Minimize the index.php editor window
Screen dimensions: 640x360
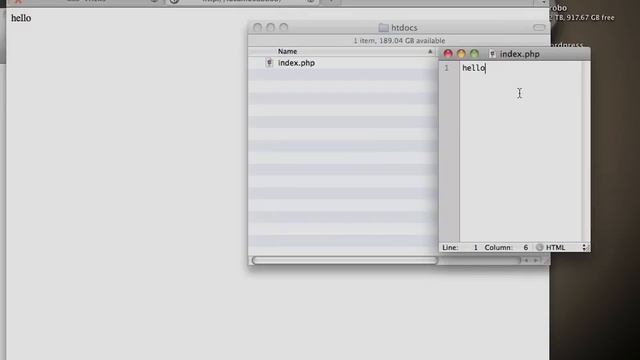(461, 54)
